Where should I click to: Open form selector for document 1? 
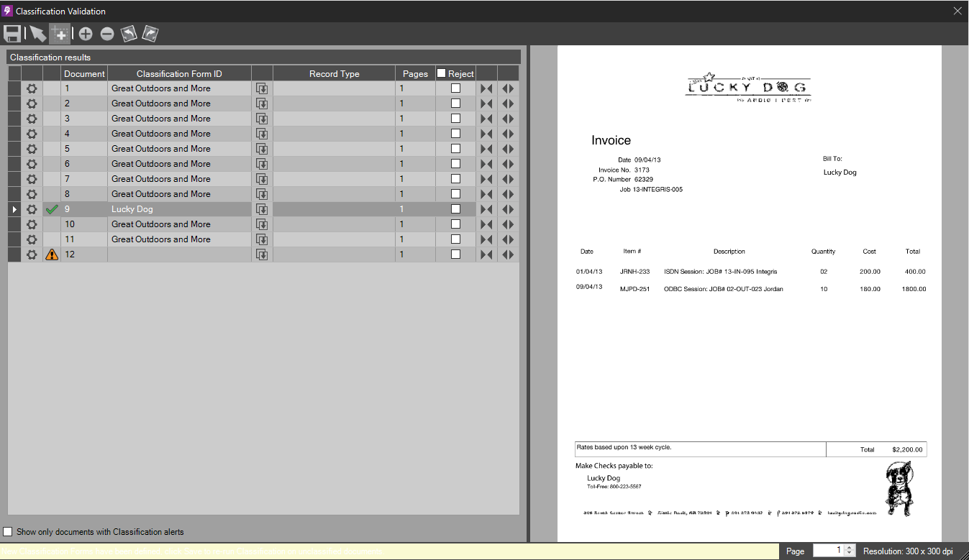point(262,88)
